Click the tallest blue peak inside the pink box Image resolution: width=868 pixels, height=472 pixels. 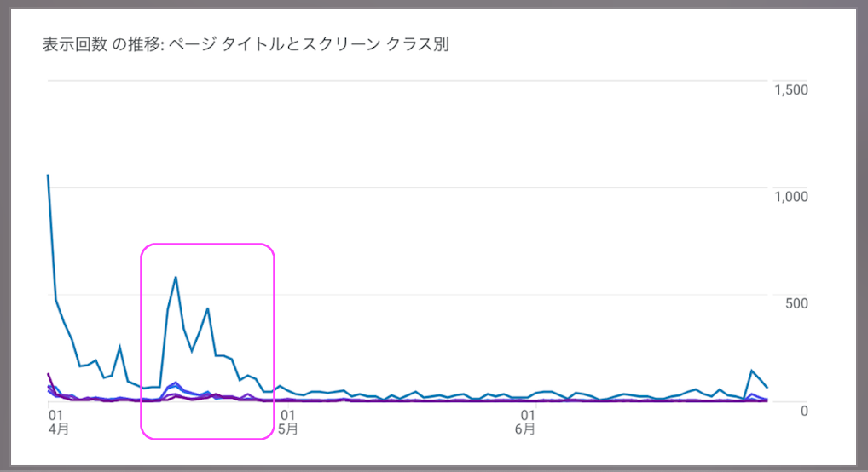(176, 277)
